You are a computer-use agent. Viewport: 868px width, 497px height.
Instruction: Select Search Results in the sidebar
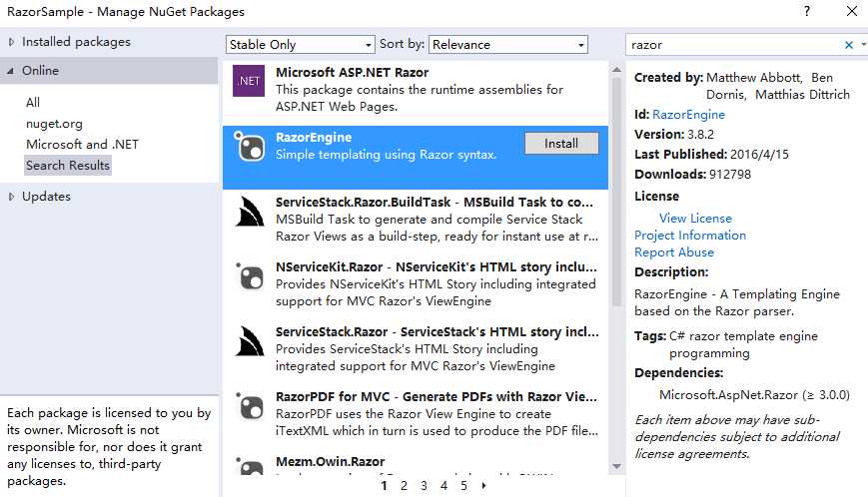point(68,166)
